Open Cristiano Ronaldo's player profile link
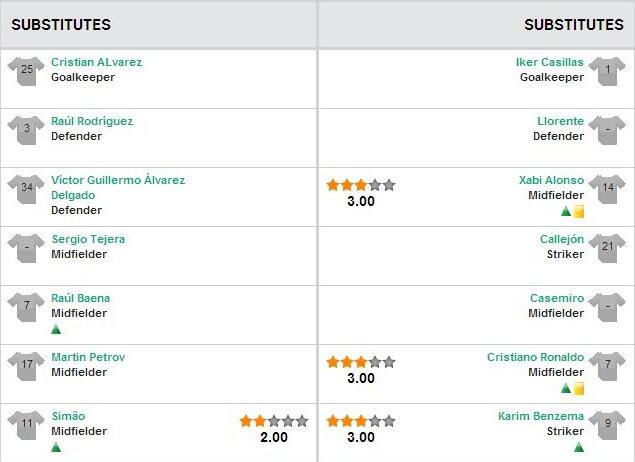 coord(535,357)
